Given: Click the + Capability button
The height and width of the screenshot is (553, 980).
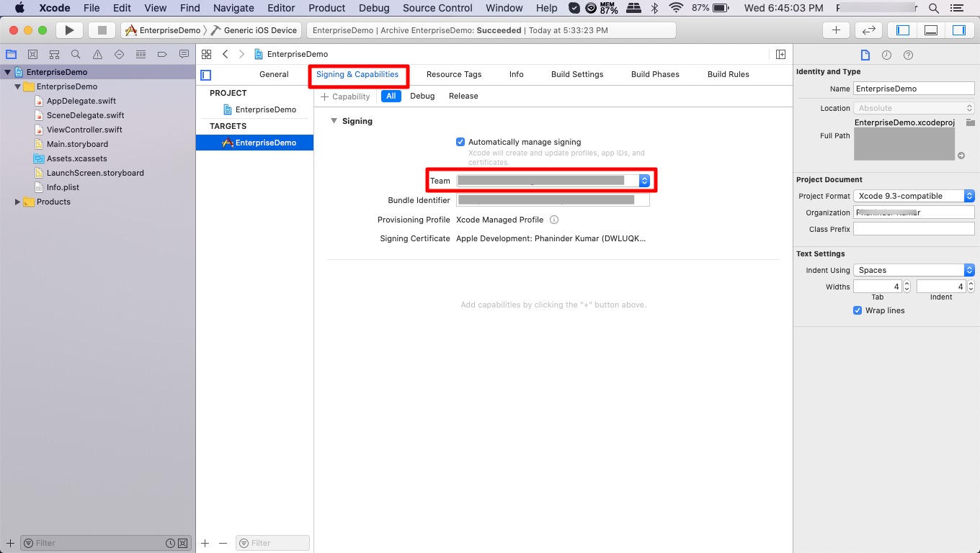Looking at the screenshot, I should point(345,96).
